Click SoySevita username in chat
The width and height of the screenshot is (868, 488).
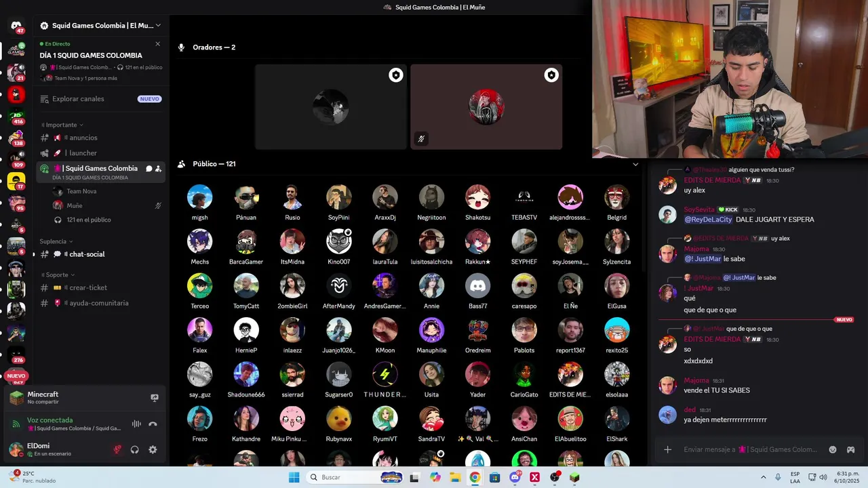pos(699,210)
